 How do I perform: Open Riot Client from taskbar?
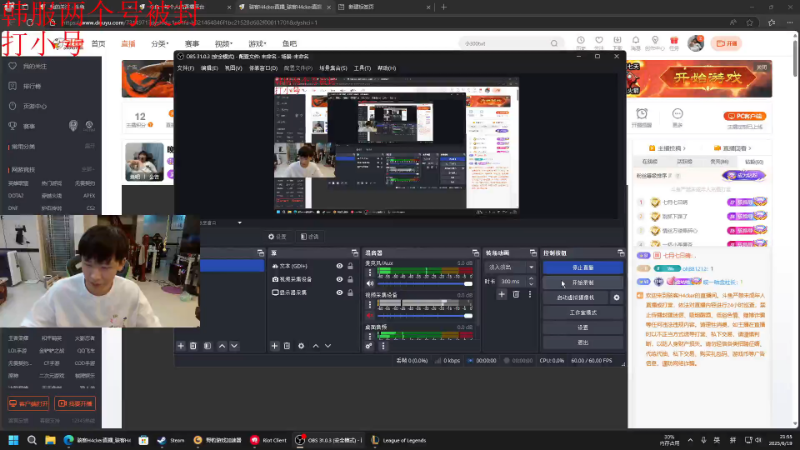(268, 440)
